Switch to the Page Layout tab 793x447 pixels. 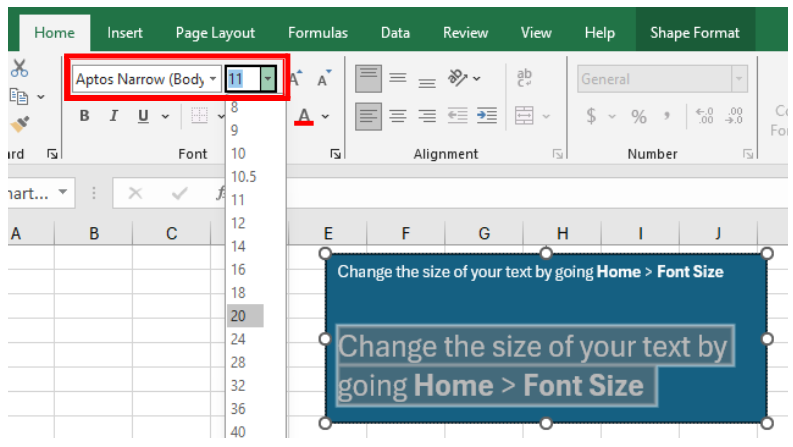(x=215, y=33)
